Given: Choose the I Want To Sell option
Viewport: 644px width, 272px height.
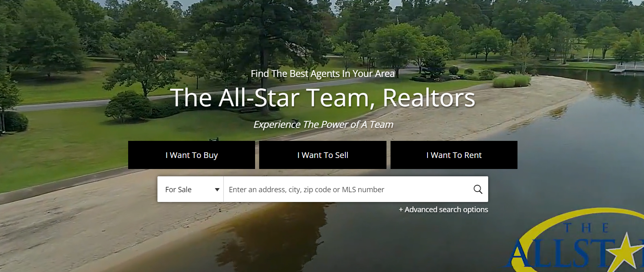Looking at the screenshot, I should click(323, 155).
